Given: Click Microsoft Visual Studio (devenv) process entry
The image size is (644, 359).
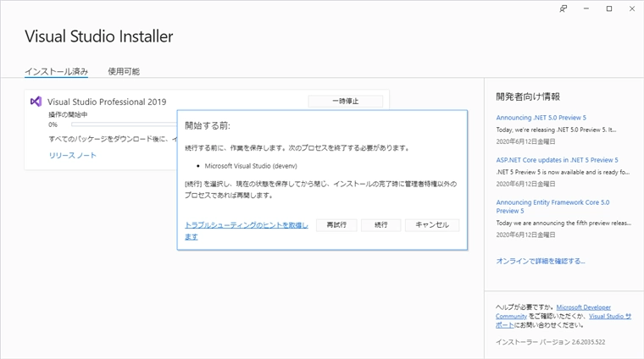Looking at the screenshot, I should coord(251,166).
